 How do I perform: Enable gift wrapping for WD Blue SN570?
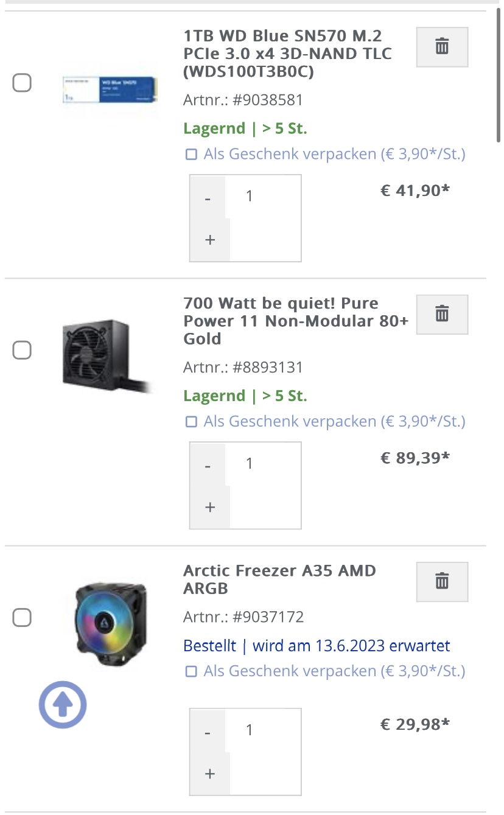192,155
